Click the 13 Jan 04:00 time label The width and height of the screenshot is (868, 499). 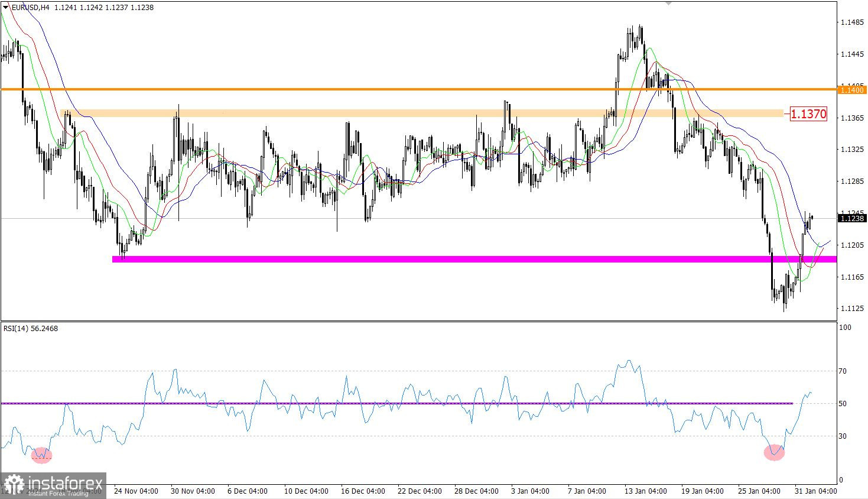click(x=646, y=491)
